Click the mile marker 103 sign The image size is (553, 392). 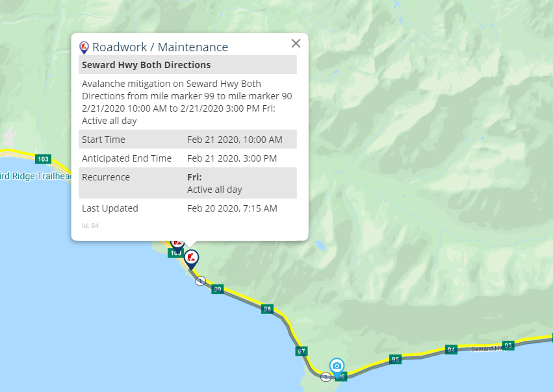pyautogui.click(x=43, y=159)
